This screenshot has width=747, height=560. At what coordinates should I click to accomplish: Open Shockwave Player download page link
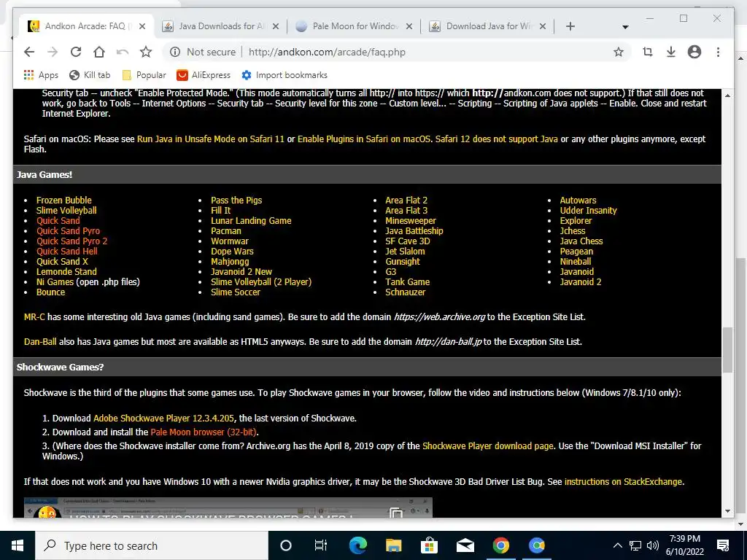pyautogui.click(x=488, y=446)
